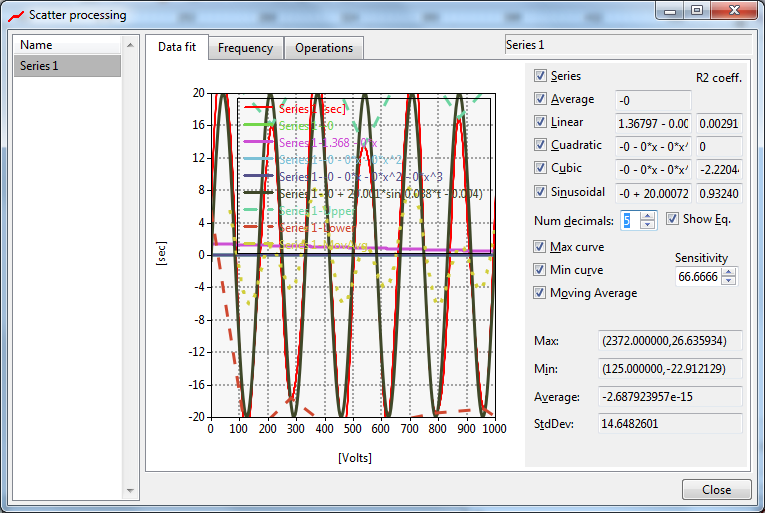This screenshot has width=765, height=513.
Task: Select Series 1 in the Name list
Action: point(67,65)
